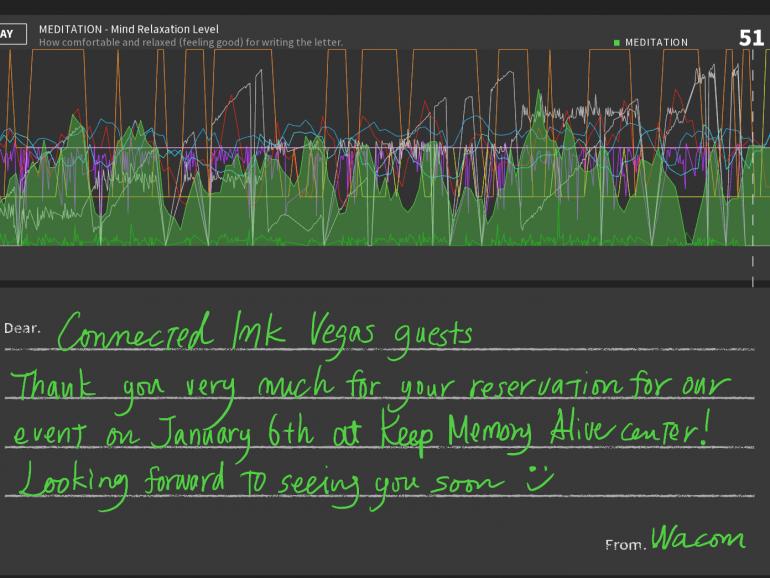
Task: Click the handwritten 'Connected Ink Vegas guests' line
Action: tap(265, 334)
